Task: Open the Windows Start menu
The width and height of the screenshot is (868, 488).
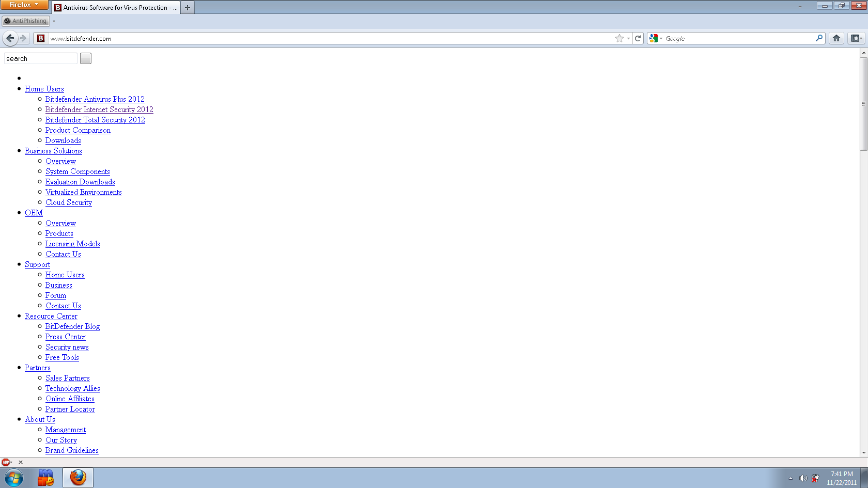Action: click(14, 478)
